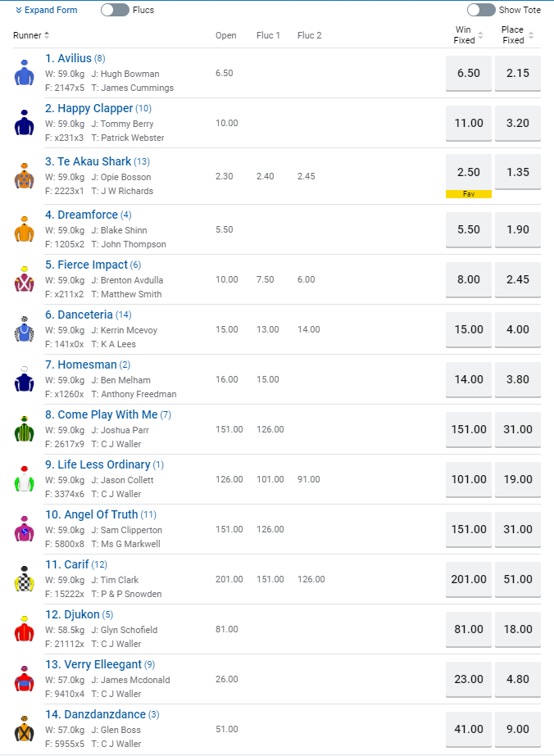Image resolution: width=554 pixels, height=756 pixels.
Task: Select Avilius place odds 2.15
Action: click(x=518, y=73)
